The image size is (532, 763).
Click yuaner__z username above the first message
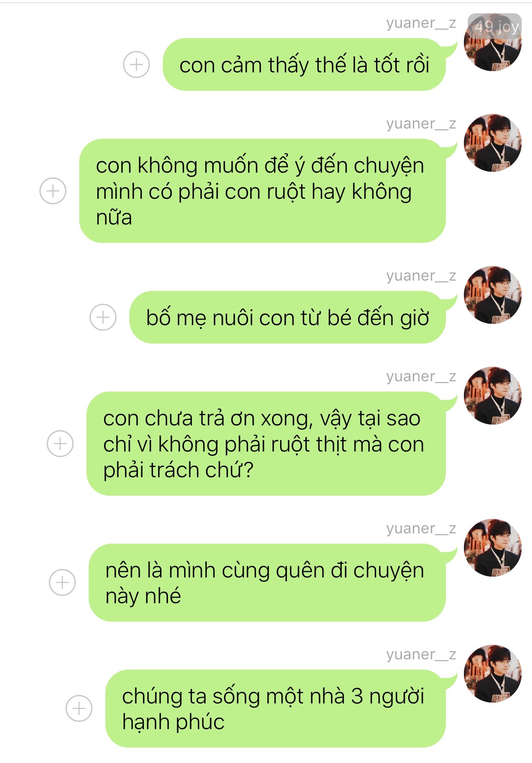point(421,24)
